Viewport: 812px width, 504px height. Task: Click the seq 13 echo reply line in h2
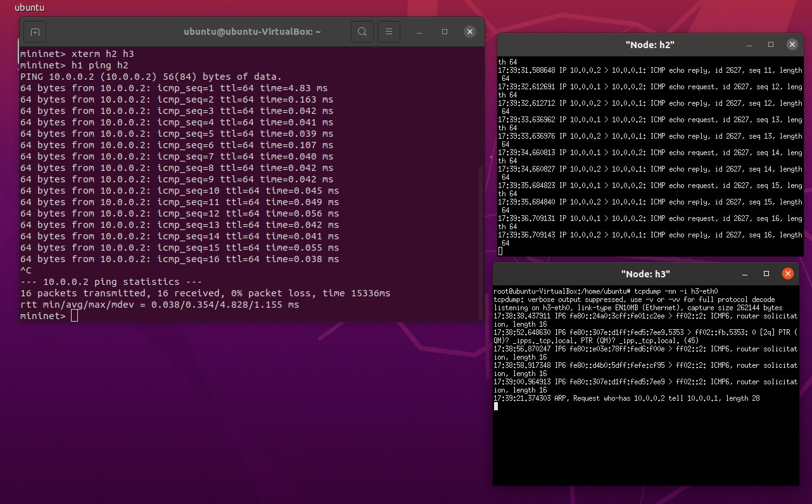click(x=650, y=140)
